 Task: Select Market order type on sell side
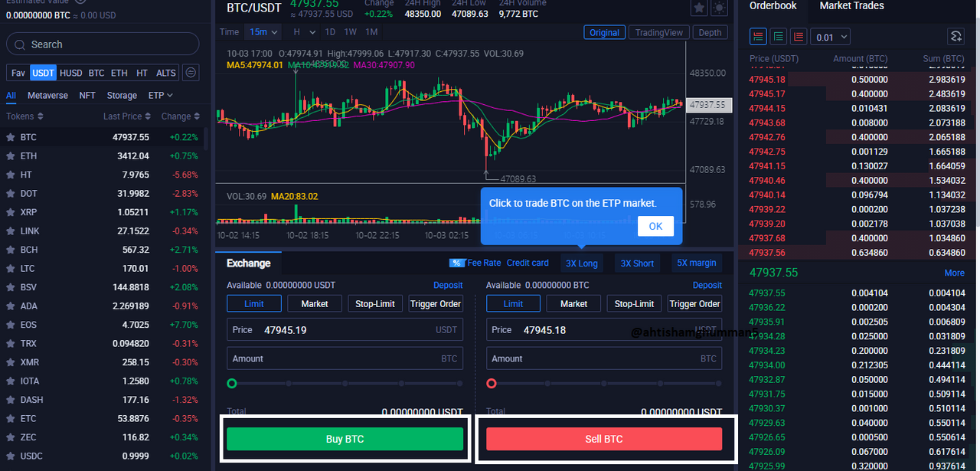(x=573, y=303)
